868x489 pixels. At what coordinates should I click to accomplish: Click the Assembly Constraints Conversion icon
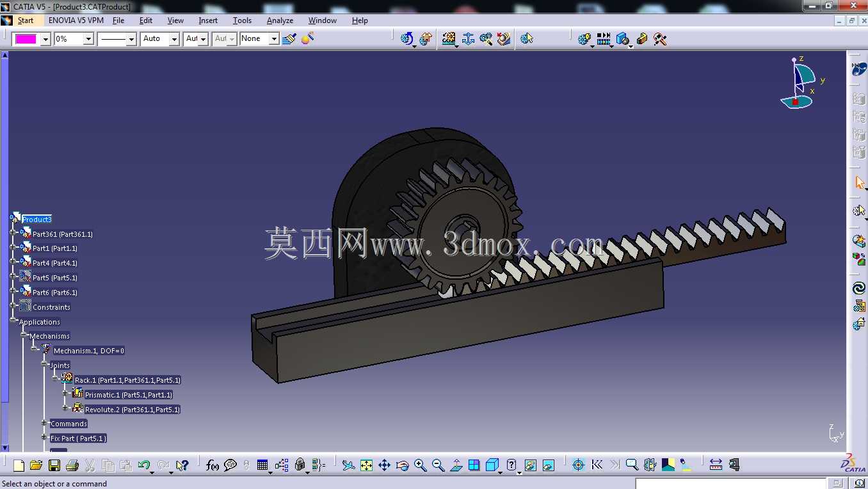click(486, 39)
